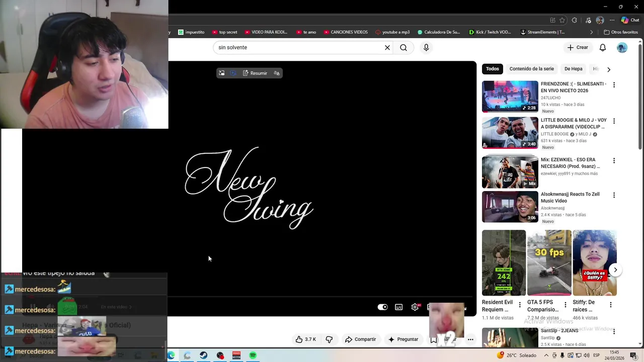Open the Mix EZEWKIEL playlist thumbnail
Screen dimensions: 644x362
coord(510,172)
